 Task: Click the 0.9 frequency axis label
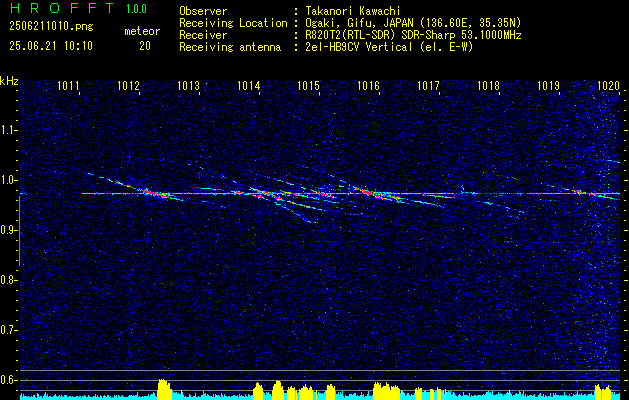point(7,230)
